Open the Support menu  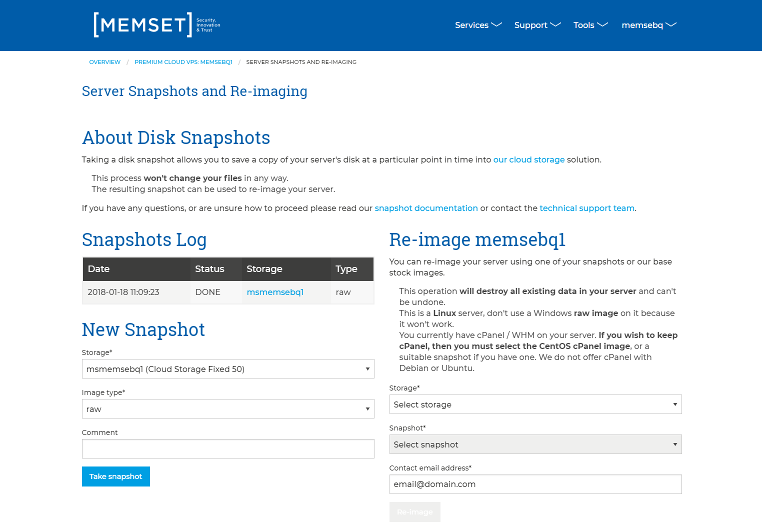coord(537,25)
